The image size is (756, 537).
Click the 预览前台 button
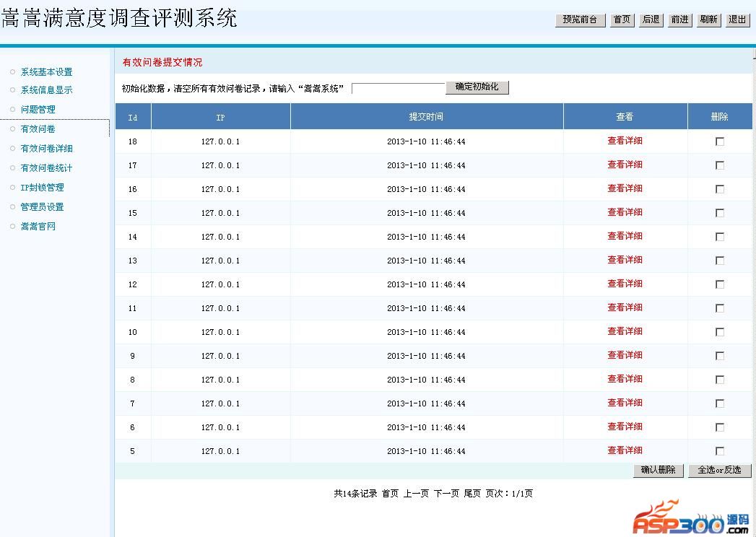coord(580,19)
